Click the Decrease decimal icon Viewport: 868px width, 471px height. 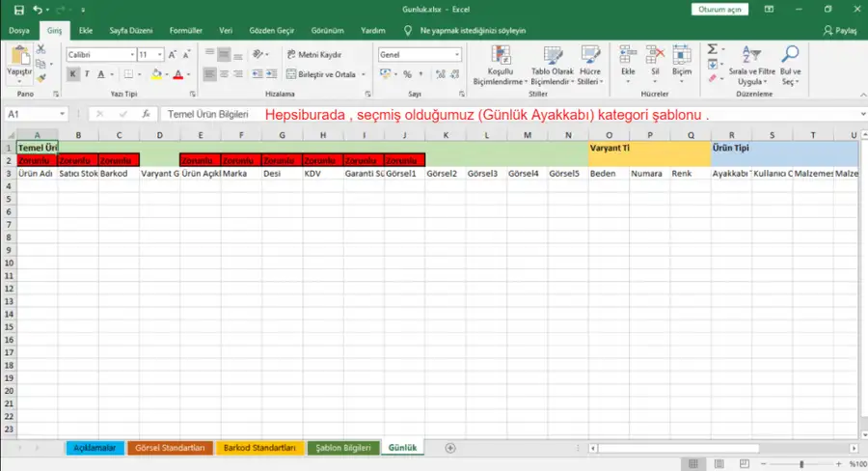click(x=455, y=74)
